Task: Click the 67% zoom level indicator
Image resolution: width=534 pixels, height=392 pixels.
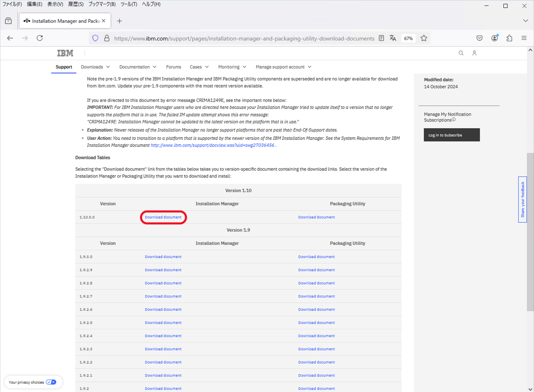Action: 408,38
